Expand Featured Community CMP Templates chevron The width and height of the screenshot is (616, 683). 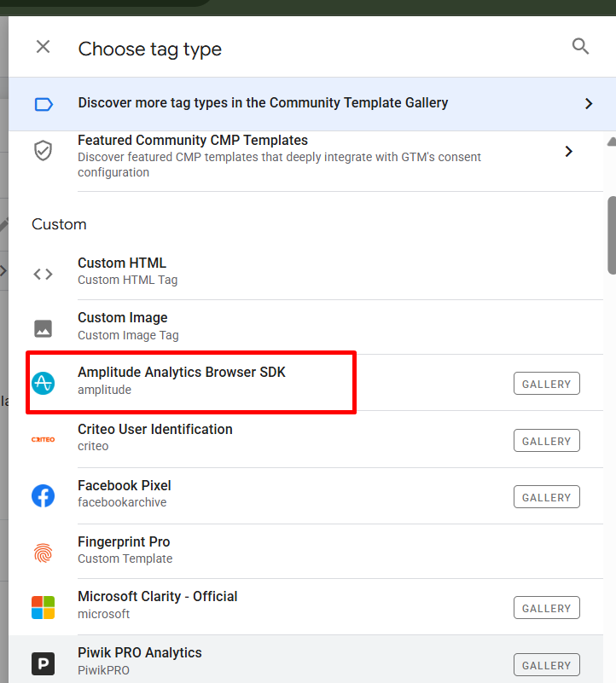(x=569, y=152)
